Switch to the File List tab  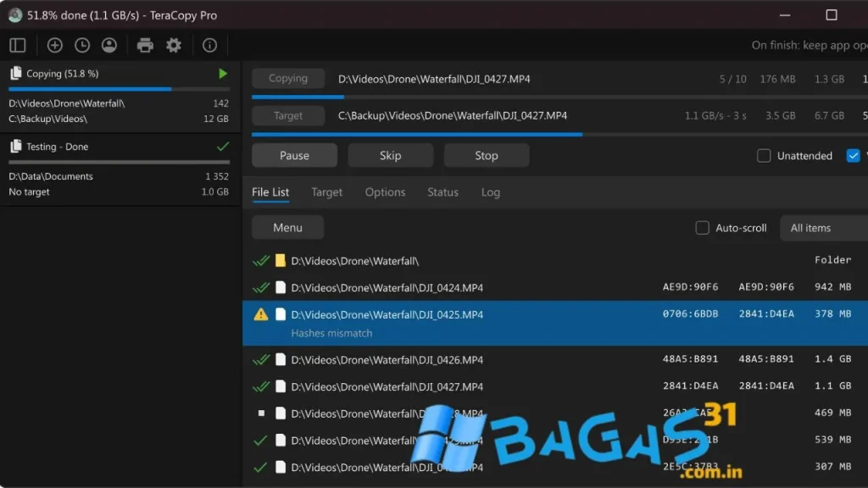(270, 192)
